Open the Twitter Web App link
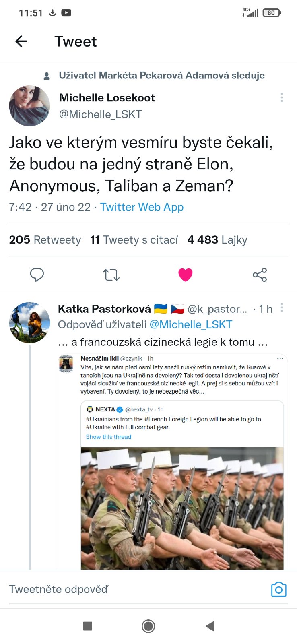The image size is (297, 644). pyautogui.click(x=142, y=207)
